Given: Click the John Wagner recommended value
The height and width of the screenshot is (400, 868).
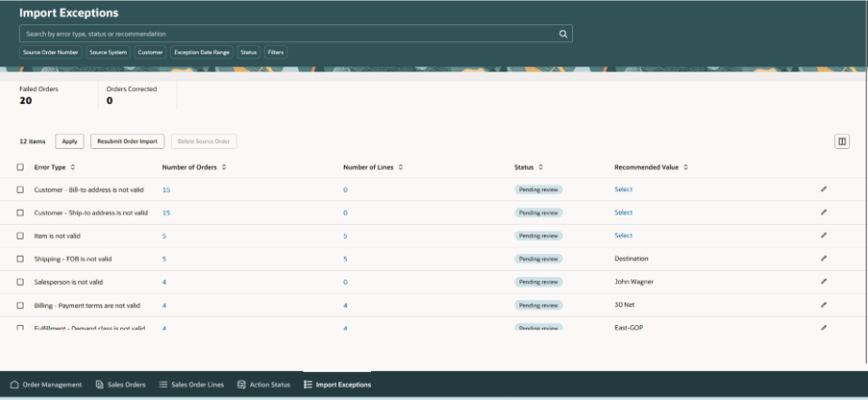Looking at the screenshot, I should [633, 282].
